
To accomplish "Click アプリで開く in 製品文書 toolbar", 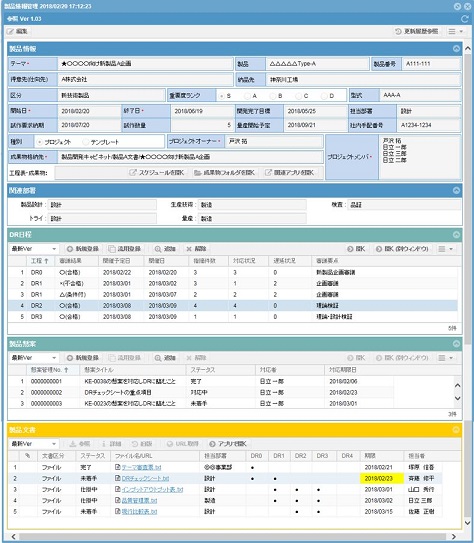I will pos(228,444).
